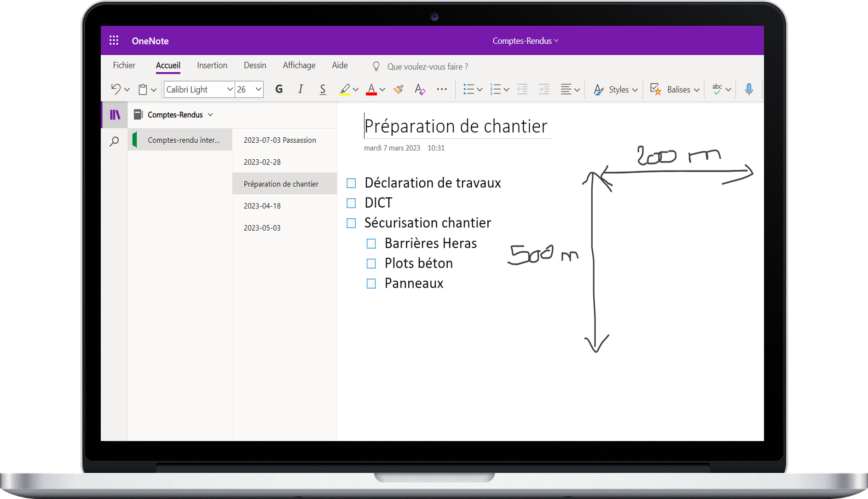868x499 pixels.
Task: Open the 2023-05-03 page
Action: pos(284,228)
